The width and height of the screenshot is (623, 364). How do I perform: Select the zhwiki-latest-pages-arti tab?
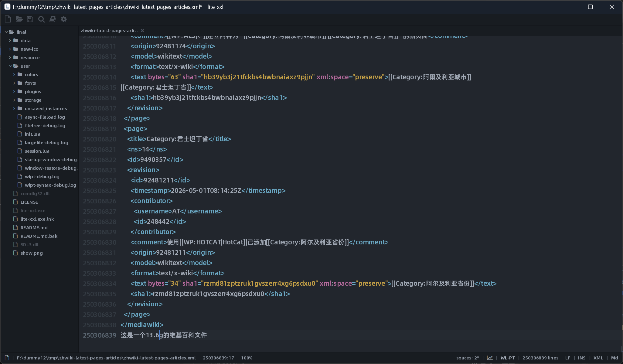110,31
